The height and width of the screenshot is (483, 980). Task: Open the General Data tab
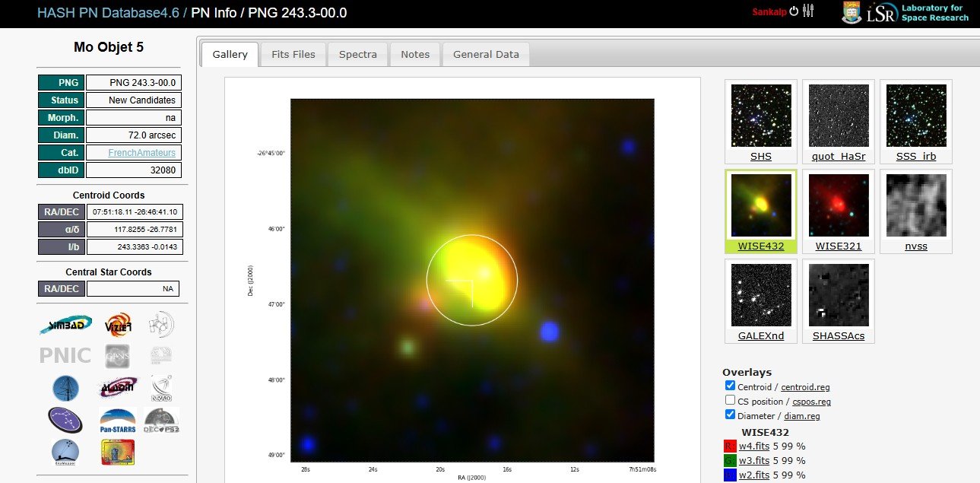click(486, 54)
